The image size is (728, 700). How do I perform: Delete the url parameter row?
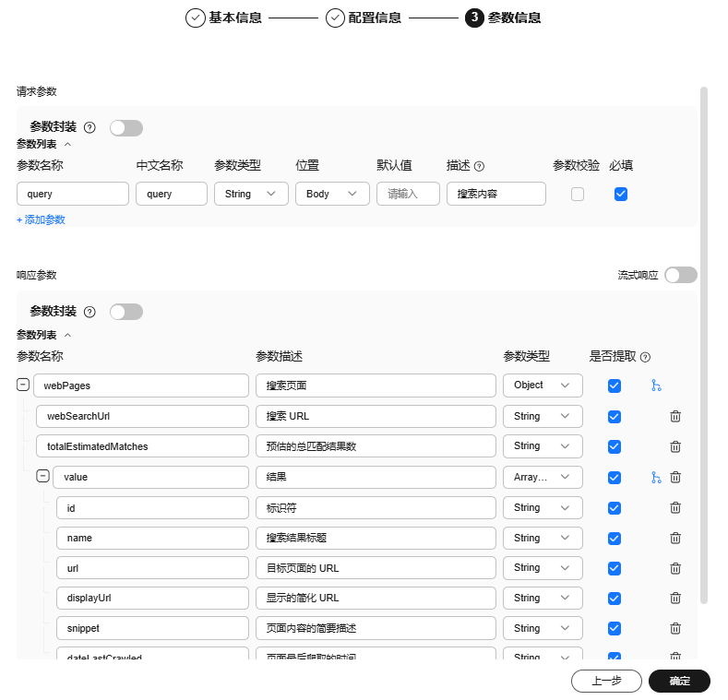[675, 568]
